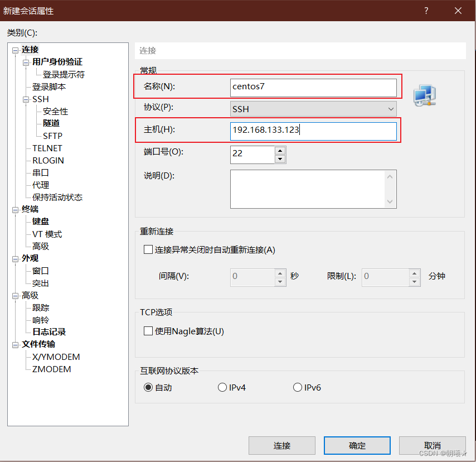The image size is (476, 462).
Task: Click the help question mark icon
Action: (426, 11)
